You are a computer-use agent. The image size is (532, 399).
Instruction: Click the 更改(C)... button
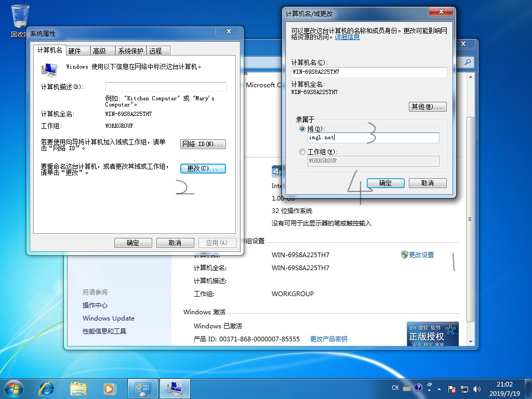(203, 169)
